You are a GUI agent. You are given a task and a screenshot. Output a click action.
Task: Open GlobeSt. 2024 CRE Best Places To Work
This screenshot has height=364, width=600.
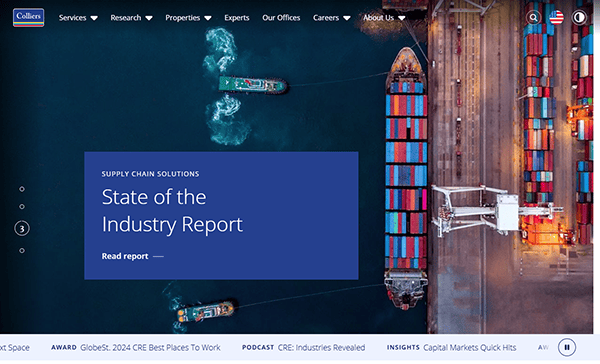[150, 348]
